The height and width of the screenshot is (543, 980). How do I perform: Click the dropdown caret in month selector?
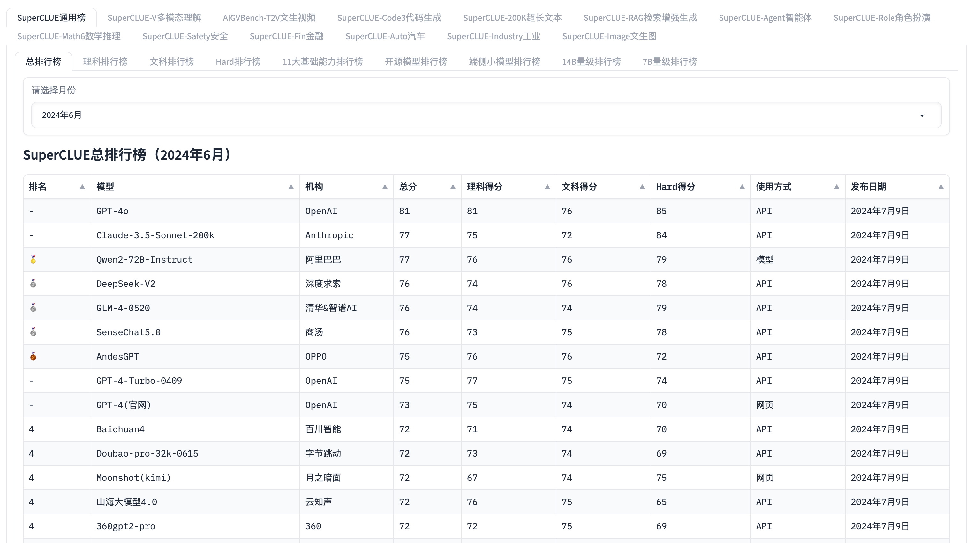[922, 115]
